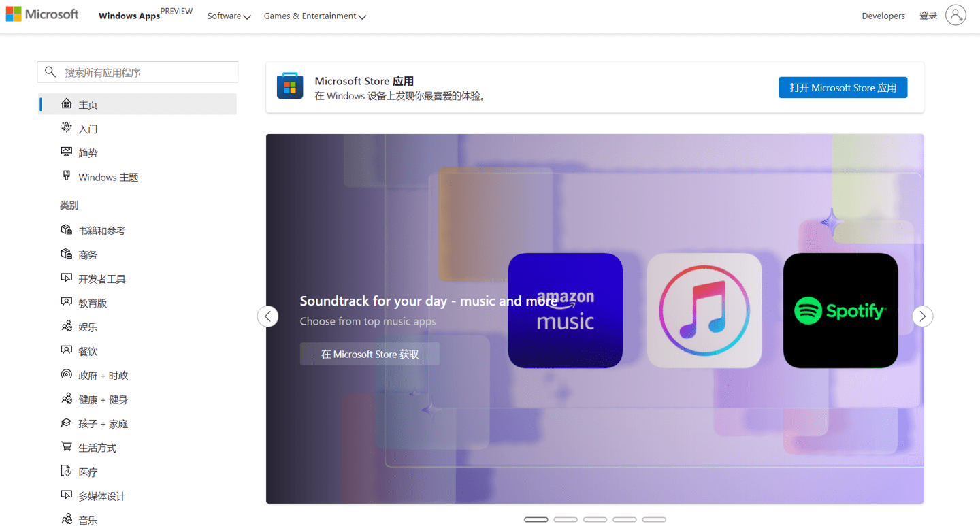Open the Windows Apps tab
This screenshot has width=980, height=526.
pyautogui.click(x=129, y=16)
